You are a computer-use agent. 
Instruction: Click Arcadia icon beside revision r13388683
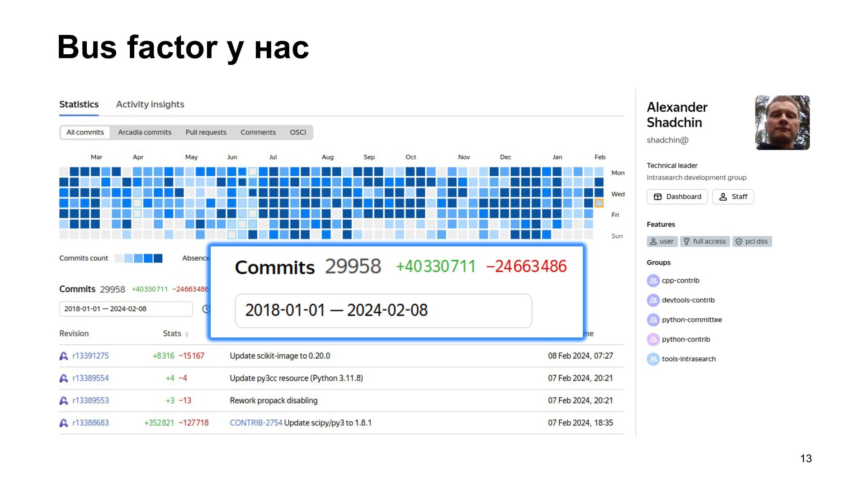pyautogui.click(x=64, y=423)
